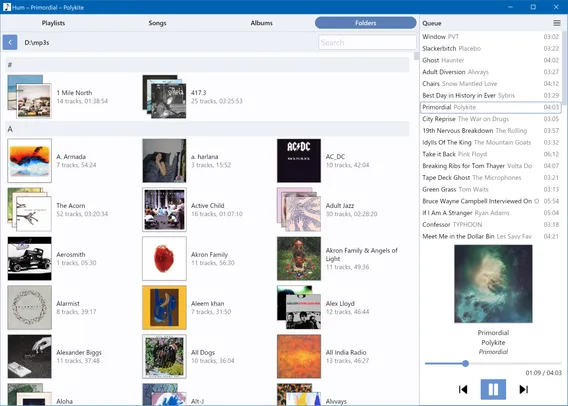This screenshot has height=406, width=568.
Task: Pause the current song
Action: pyautogui.click(x=493, y=389)
